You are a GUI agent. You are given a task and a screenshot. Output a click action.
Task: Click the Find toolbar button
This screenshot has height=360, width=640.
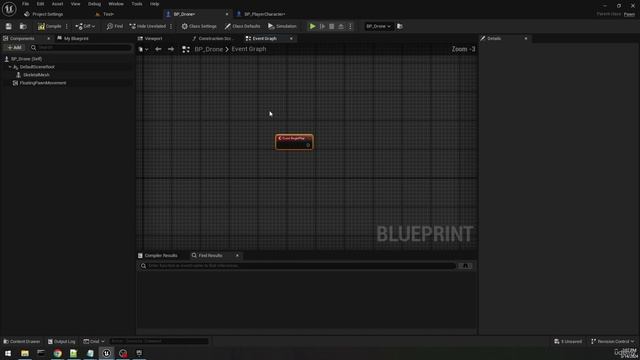pyautogui.click(x=115, y=26)
